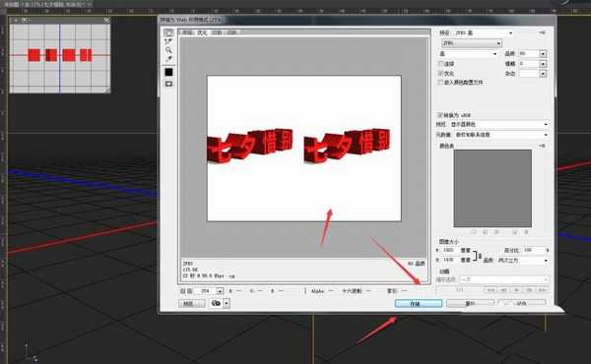Click the 取消 Cancel button
The width and height of the screenshot is (591, 364).
coord(470,303)
